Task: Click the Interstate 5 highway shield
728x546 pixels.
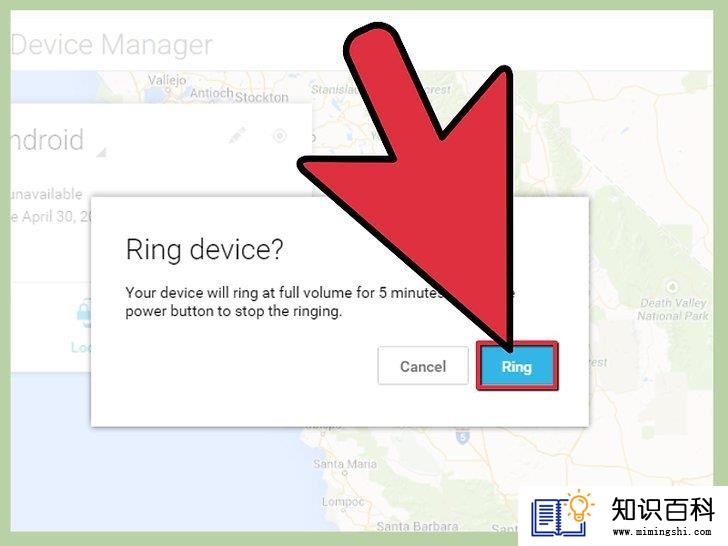Action: pos(462,436)
